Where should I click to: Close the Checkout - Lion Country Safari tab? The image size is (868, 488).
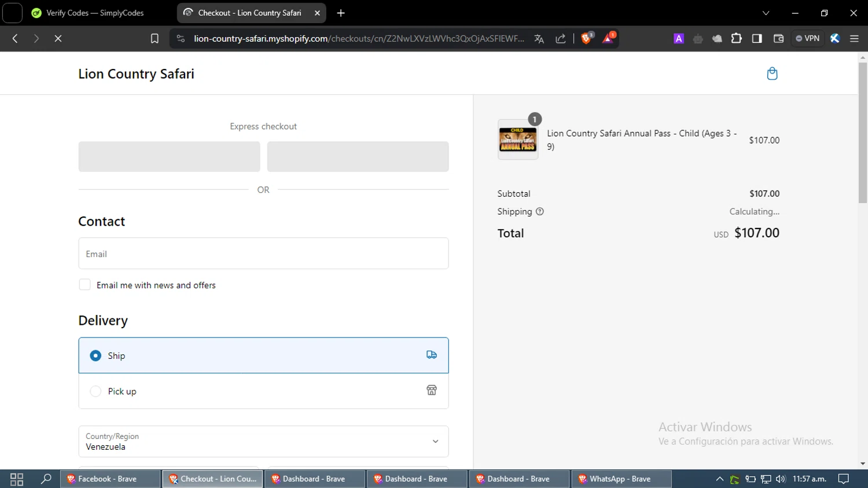pos(317,13)
